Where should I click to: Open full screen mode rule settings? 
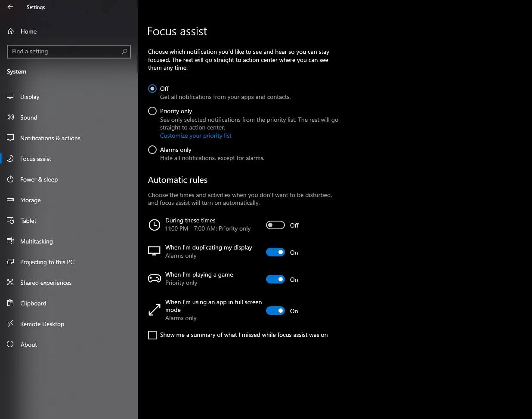coord(213,310)
